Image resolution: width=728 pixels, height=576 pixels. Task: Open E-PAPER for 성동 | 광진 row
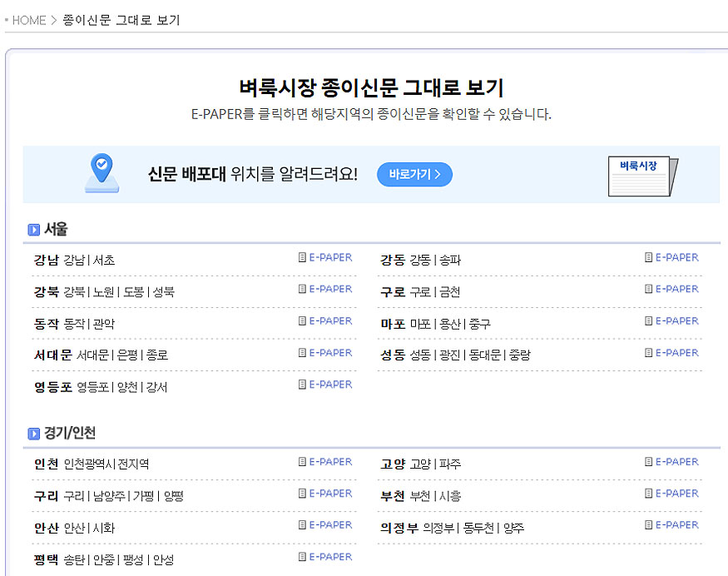pos(671,353)
